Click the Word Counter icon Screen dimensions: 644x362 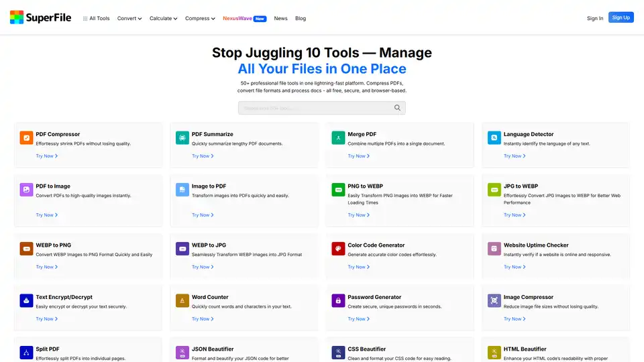(182, 301)
